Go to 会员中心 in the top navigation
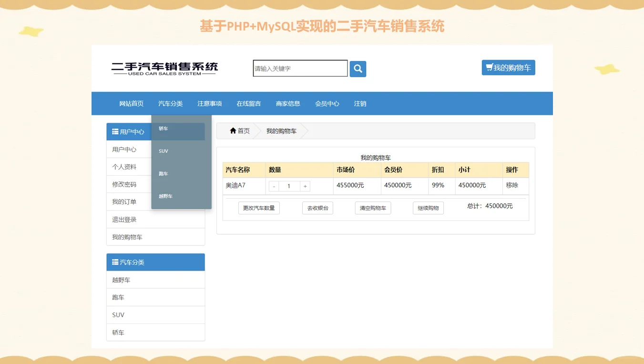The image size is (644, 364). pos(327,103)
